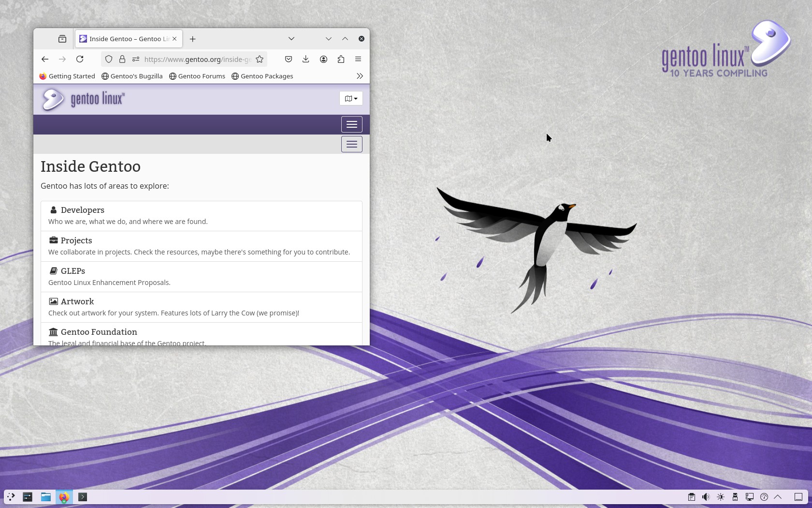Expand the Gentoo sites map dropdown
Image resolution: width=812 pixels, height=508 pixels.
pos(351,98)
